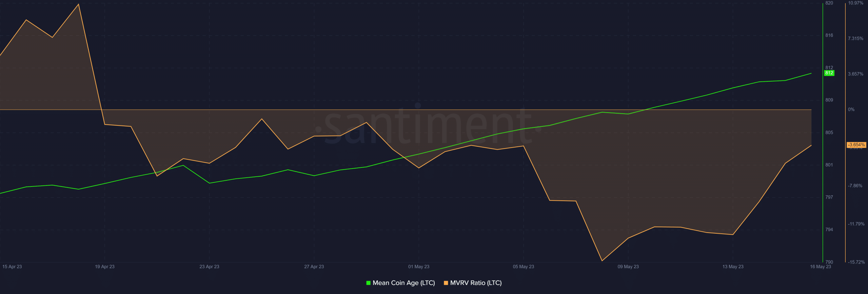The width and height of the screenshot is (868, 294).
Task: Click the 05 May 23 date label
Action: [x=523, y=267]
